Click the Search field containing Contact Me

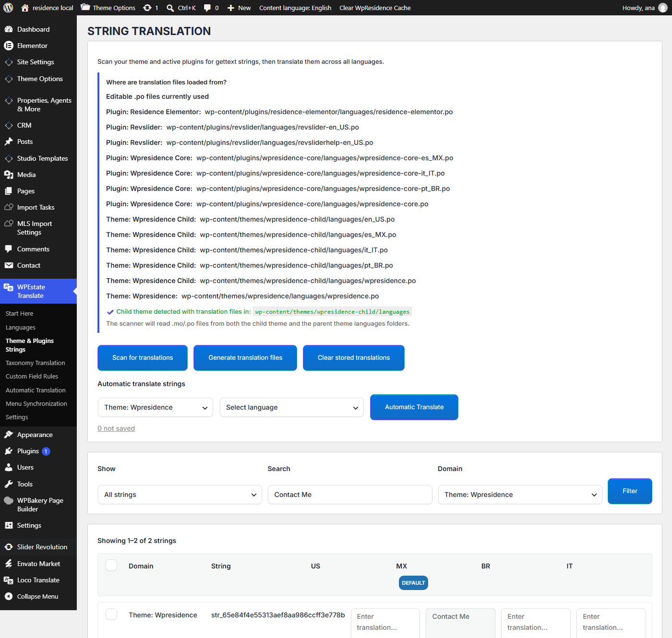[350, 495]
